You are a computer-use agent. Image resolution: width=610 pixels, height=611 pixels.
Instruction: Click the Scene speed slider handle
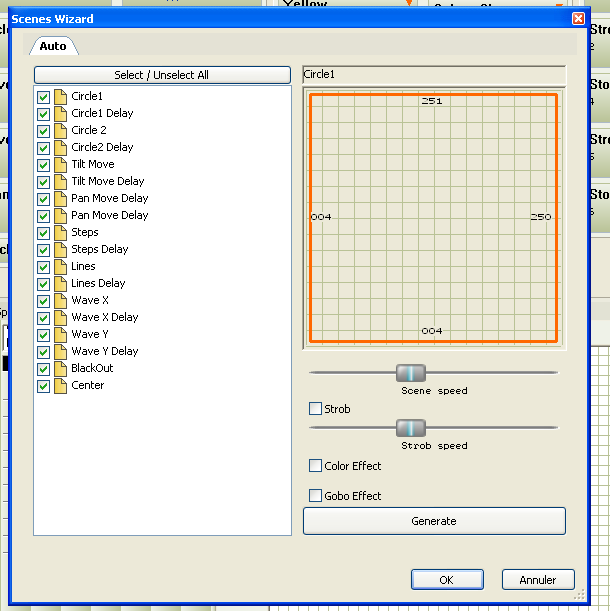point(411,373)
